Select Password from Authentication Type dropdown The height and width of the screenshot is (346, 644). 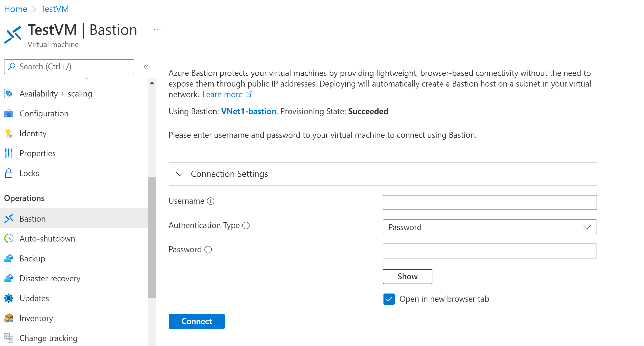point(490,227)
